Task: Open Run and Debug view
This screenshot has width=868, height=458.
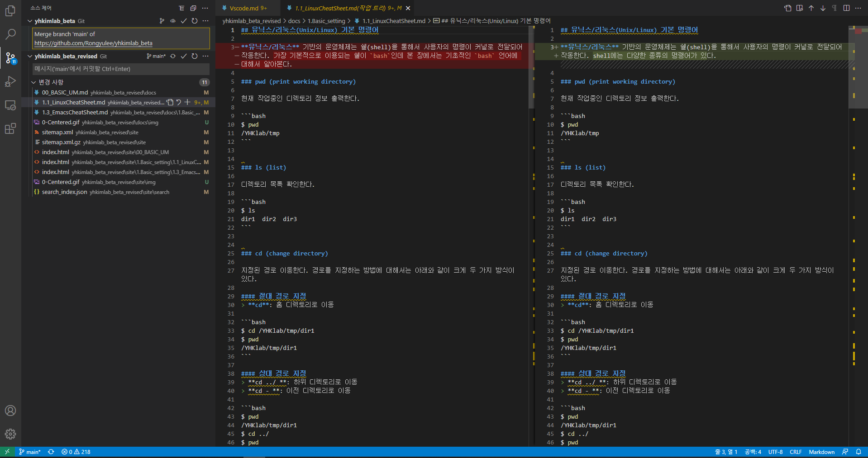Action: coord(10,81)
